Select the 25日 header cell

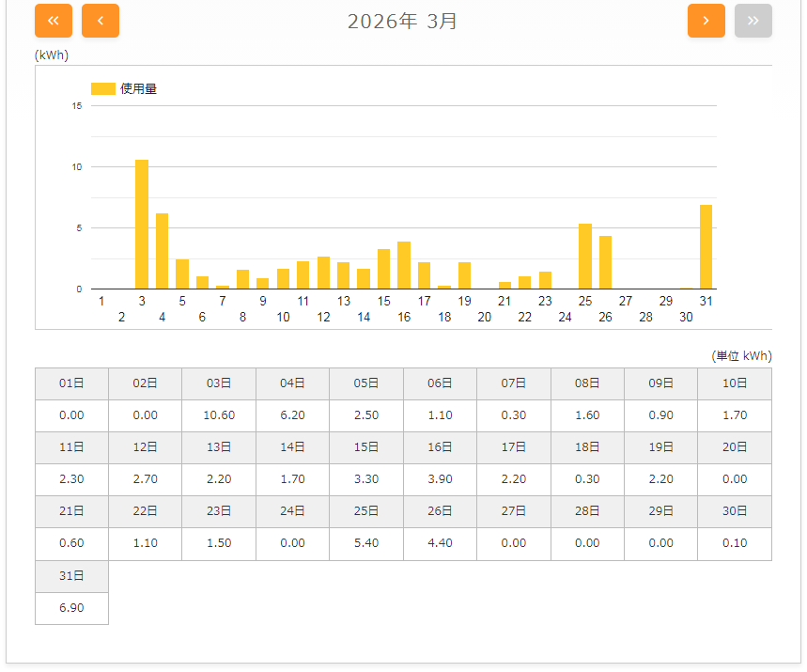(366, 511)
